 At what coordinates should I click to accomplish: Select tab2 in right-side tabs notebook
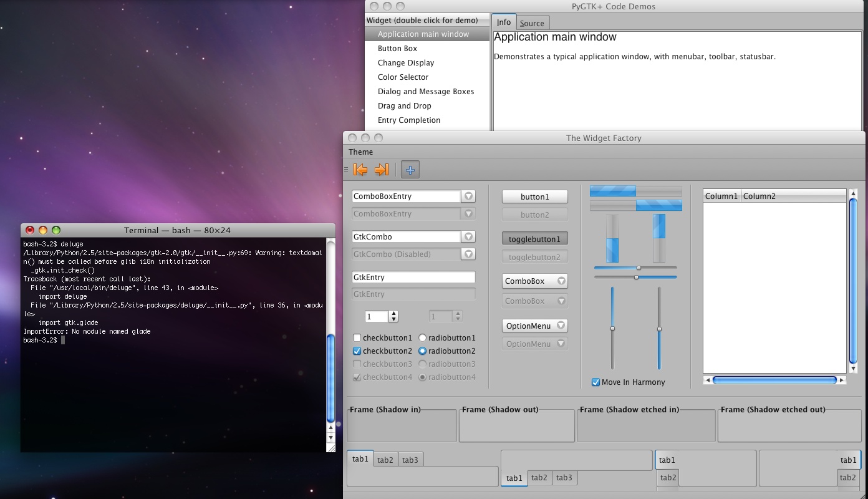click(x=848, y=478)
